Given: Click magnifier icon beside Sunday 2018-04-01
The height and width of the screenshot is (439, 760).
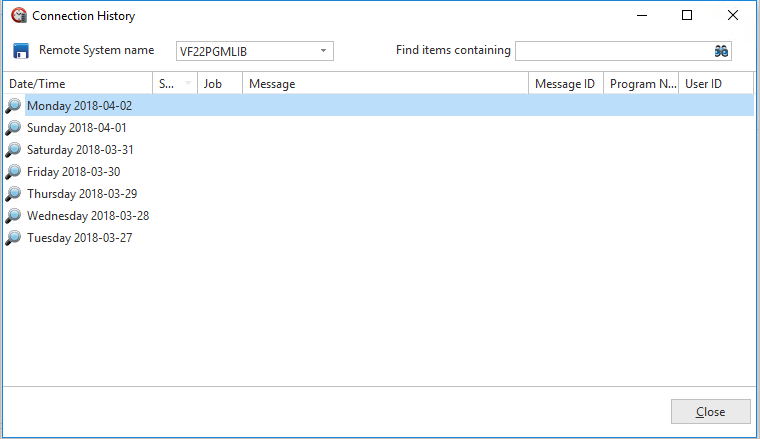Looking at the screenshot, I should click(13, 127).
